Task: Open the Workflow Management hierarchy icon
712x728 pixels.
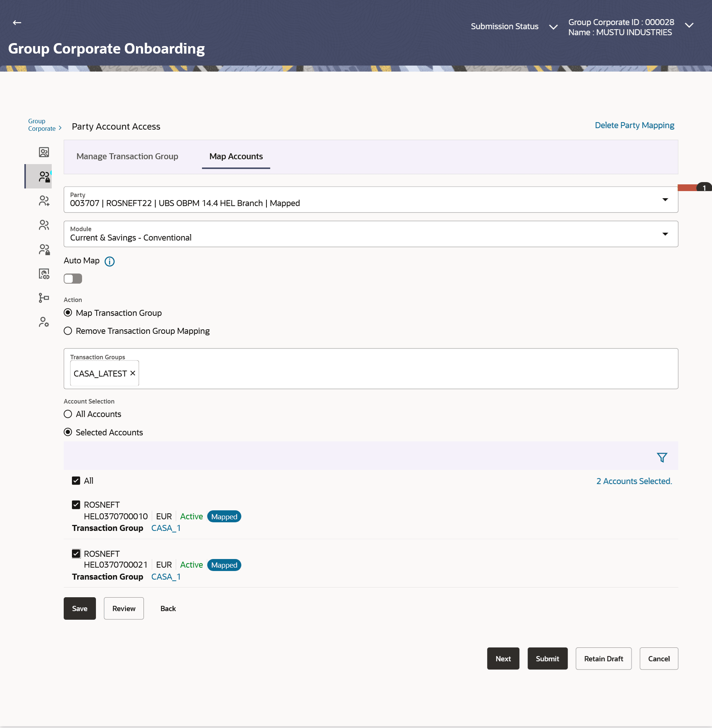Action: (44, 298)
